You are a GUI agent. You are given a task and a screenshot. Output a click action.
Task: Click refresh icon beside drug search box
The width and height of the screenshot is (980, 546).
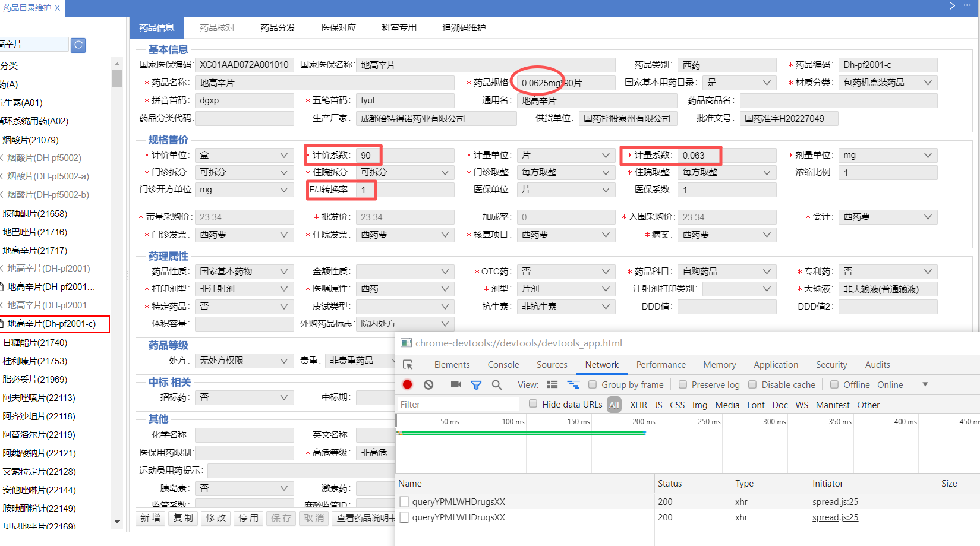[x=78, y=45]
